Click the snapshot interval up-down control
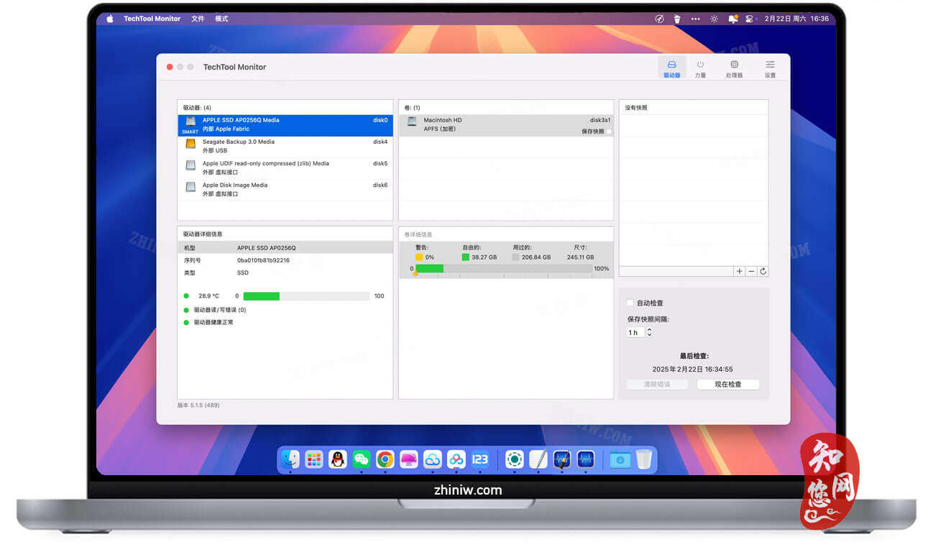Viewport: 933px width, 560px height. (648, 332)
